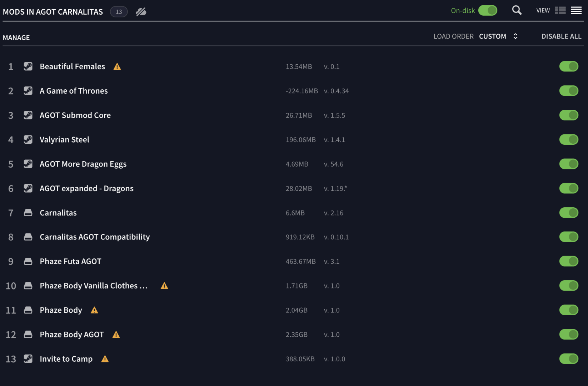The image size is (588, 386).
Task: Select the Carnalitas AGOT Compatibility name
Action: [95, 237]
